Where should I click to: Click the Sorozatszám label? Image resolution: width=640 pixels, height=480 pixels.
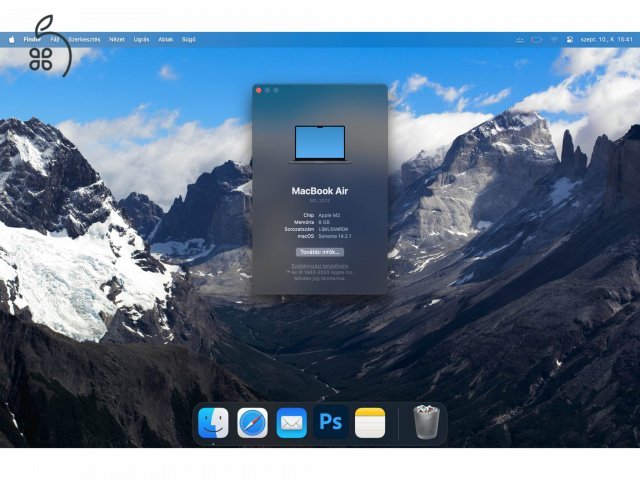click(x=299, y=229)
